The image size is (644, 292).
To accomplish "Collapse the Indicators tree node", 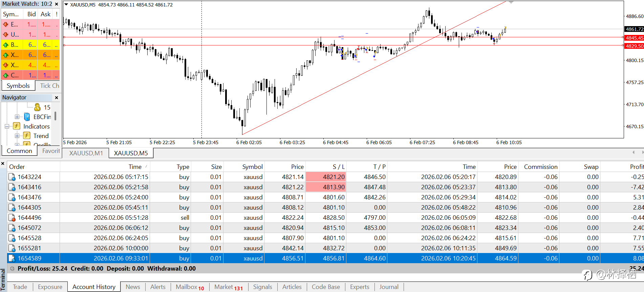I will click(7, 126).
